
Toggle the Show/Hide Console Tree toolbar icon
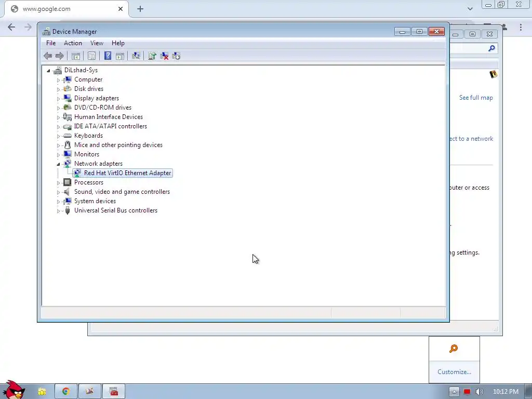76,56
